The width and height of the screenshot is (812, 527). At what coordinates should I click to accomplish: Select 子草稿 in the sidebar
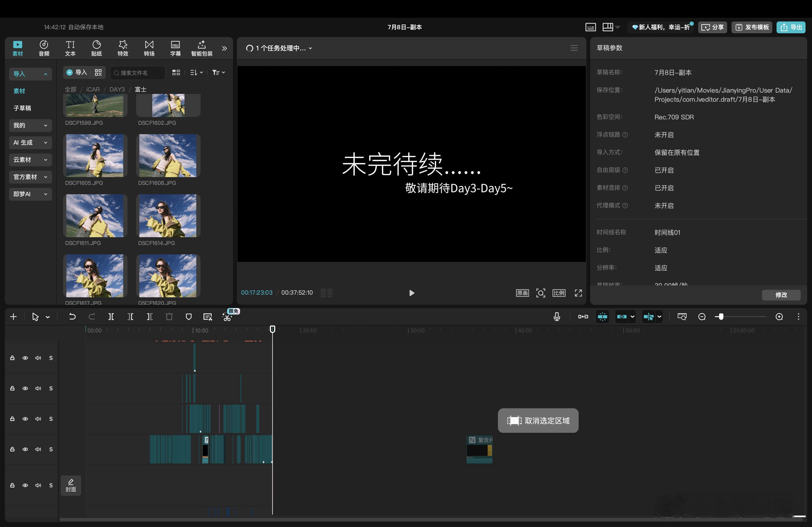pyautogui.click(x=22, y=108)
